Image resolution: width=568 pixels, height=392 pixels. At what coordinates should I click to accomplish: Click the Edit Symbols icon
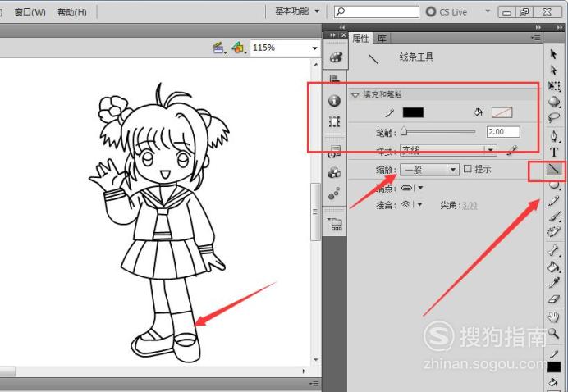point(239,48)
